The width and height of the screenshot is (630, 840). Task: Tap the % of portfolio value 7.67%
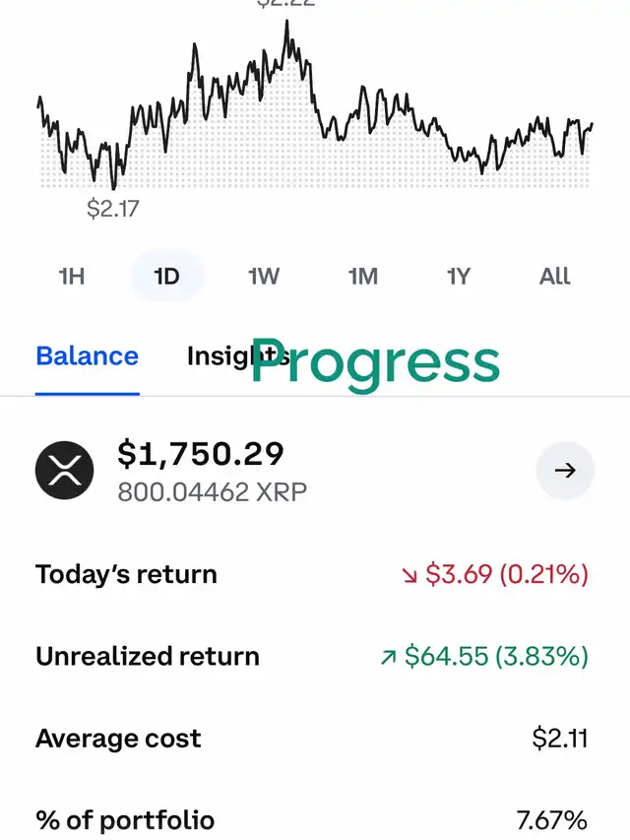[552, 820]
